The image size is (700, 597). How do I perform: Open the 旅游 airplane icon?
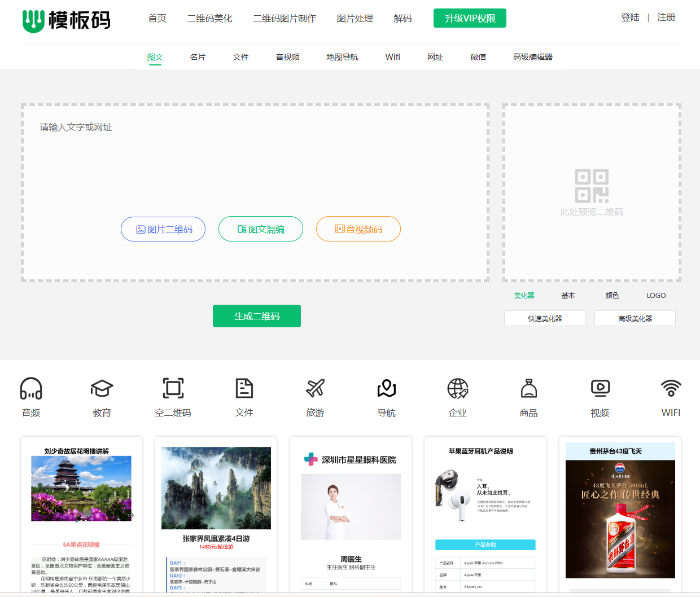coord(316,388)
